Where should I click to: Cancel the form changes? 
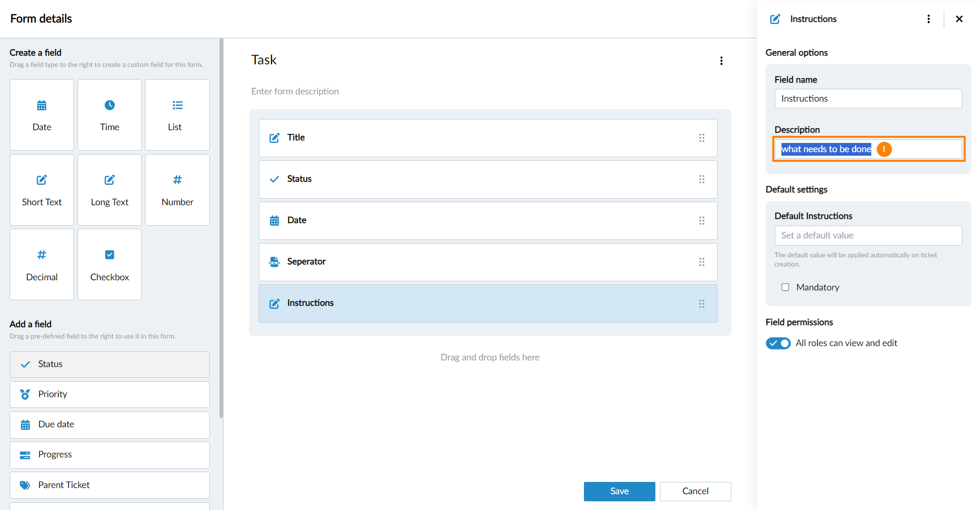coord(695,491)
